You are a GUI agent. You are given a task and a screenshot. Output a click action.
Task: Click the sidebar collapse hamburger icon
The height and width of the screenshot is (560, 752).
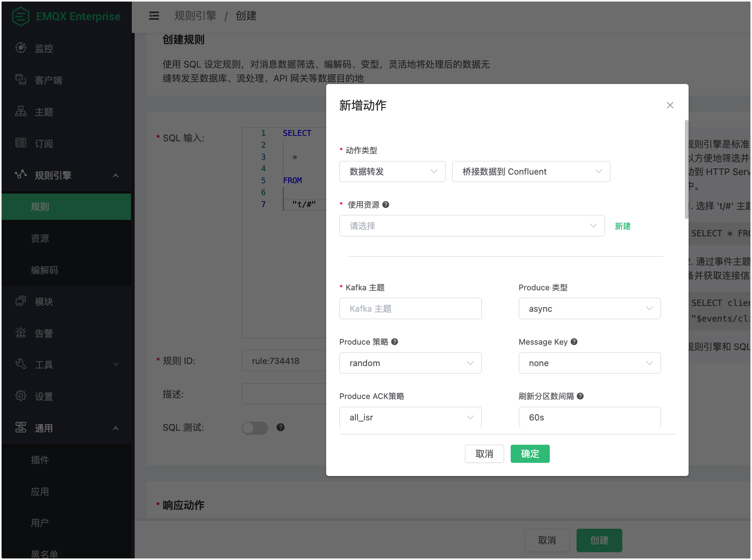pos(154,16)
